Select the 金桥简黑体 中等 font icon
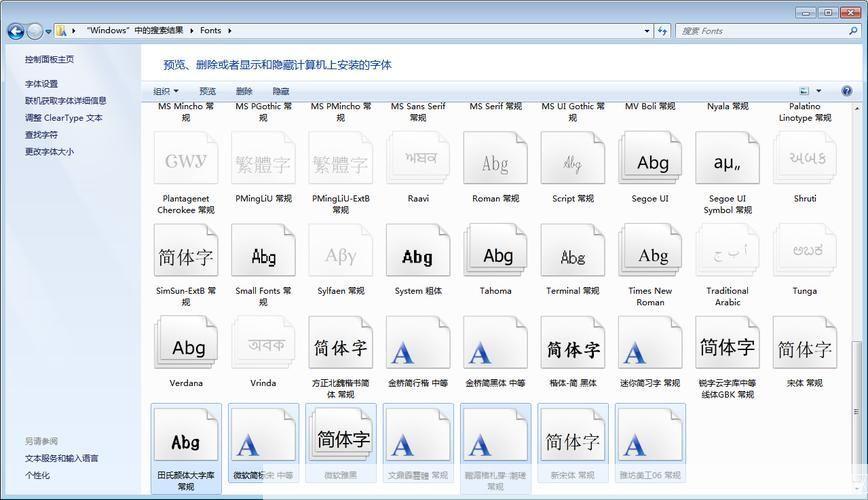Screen dimensions: 868x500 [x=495, y=343]
